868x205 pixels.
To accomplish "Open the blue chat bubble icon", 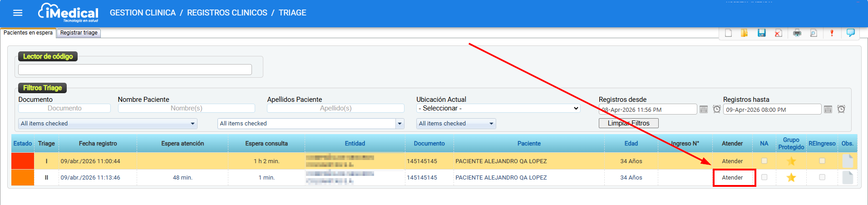I will coord(850,33).
